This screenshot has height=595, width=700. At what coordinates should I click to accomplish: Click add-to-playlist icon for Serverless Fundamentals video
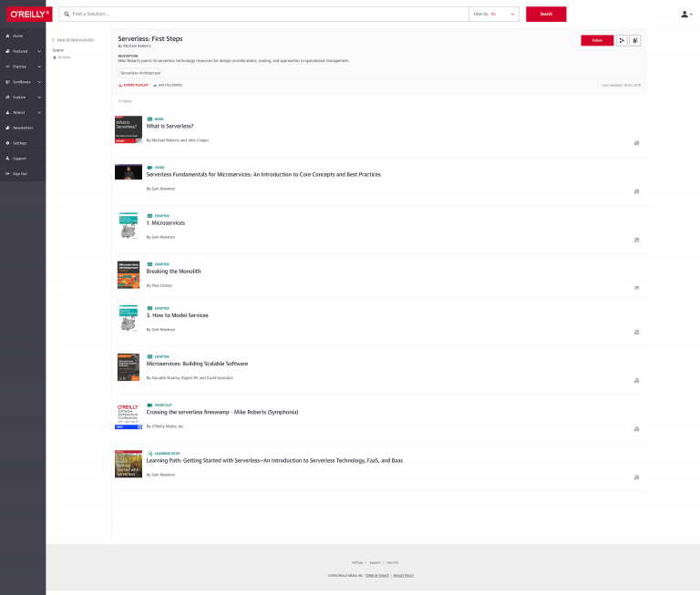click(636, 191)
